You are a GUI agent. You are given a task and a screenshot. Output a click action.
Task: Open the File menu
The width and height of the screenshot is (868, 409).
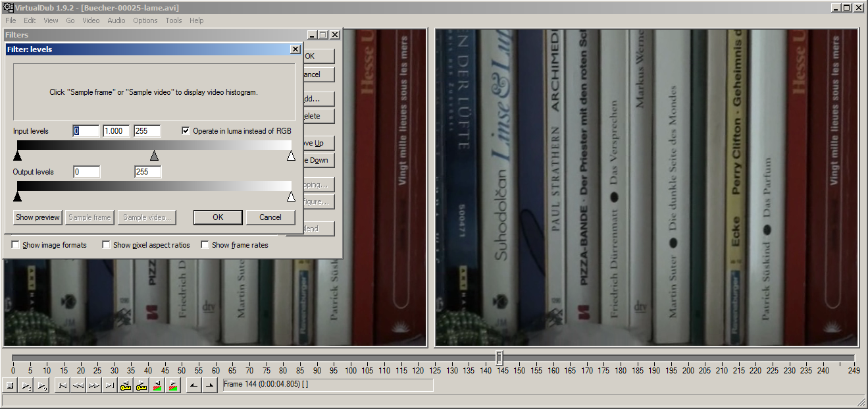pos(11,20)
